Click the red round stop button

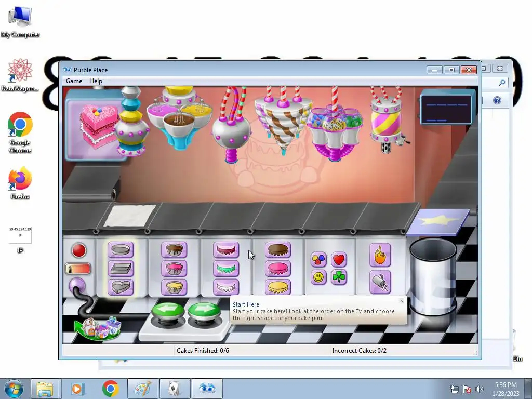point(79,250)
